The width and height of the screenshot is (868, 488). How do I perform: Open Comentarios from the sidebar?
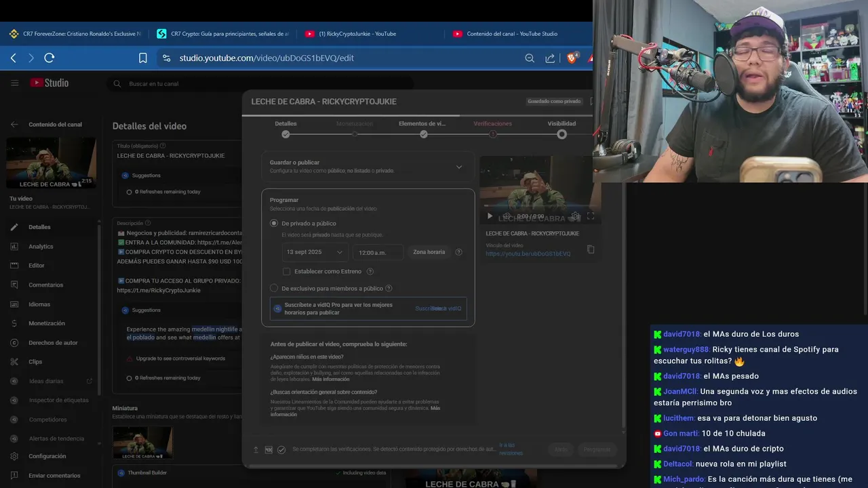click(45, 285)
